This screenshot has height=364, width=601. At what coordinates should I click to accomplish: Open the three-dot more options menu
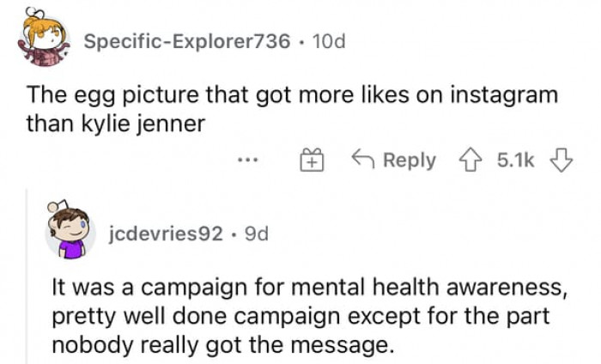point(249,161)
